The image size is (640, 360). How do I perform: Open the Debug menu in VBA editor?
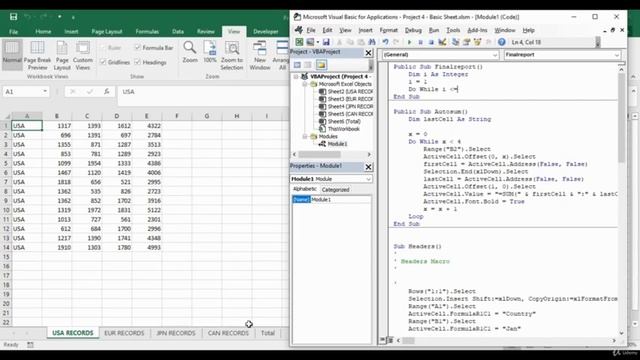click(413, 30)
